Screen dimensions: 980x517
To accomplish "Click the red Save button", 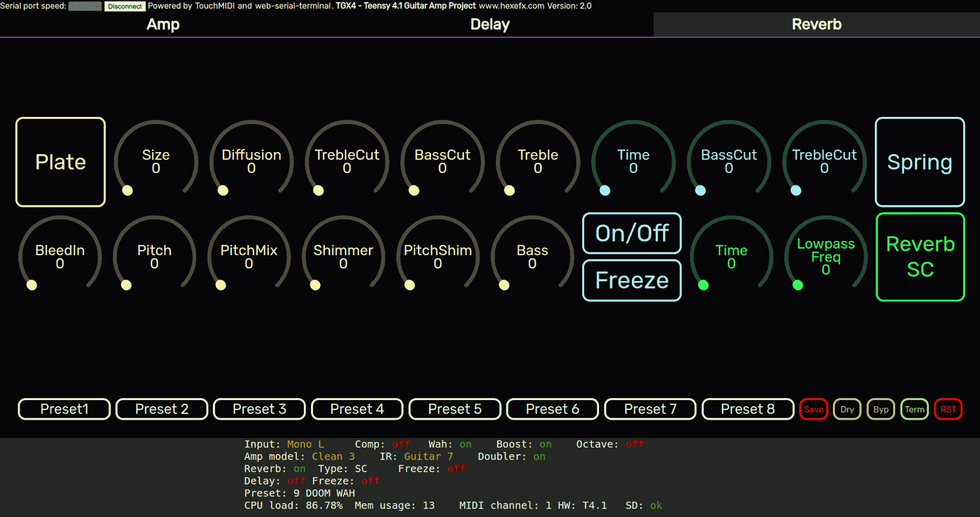I will pos(813,409).
